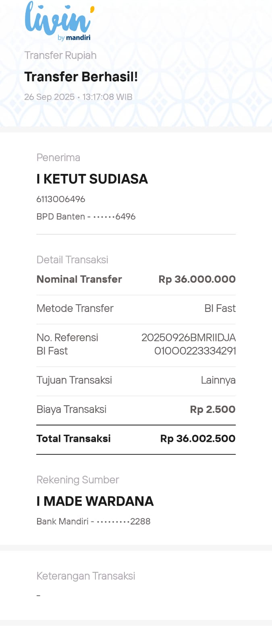Click the "Lainnya" transaction purpose value
Image resolution: width=272 pixels, height=644 pixels.
pyautogui.click(x=218, y=380)
